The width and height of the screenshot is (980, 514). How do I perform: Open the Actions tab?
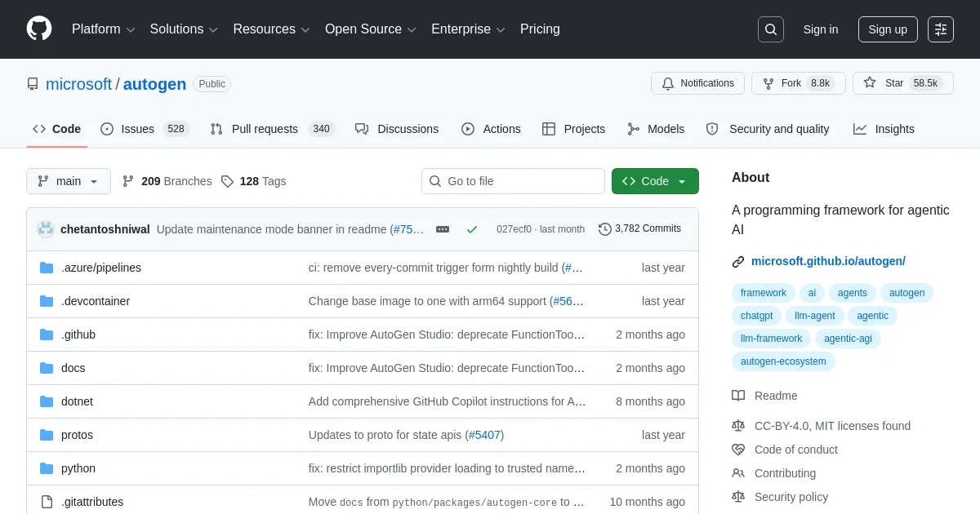coord(491,129)
